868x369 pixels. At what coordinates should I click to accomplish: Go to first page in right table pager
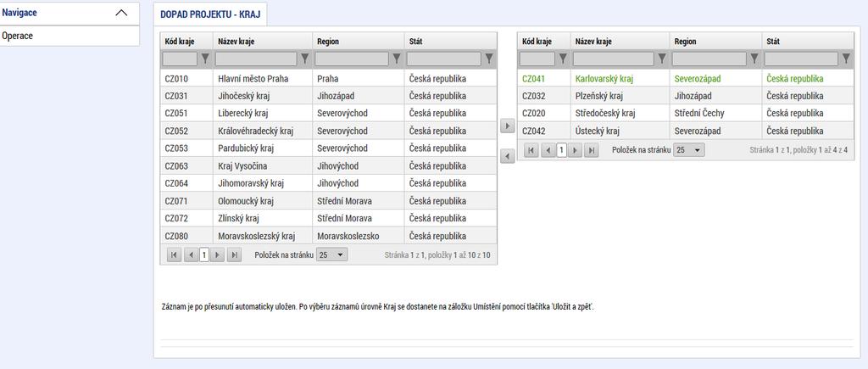click(531, 150)
